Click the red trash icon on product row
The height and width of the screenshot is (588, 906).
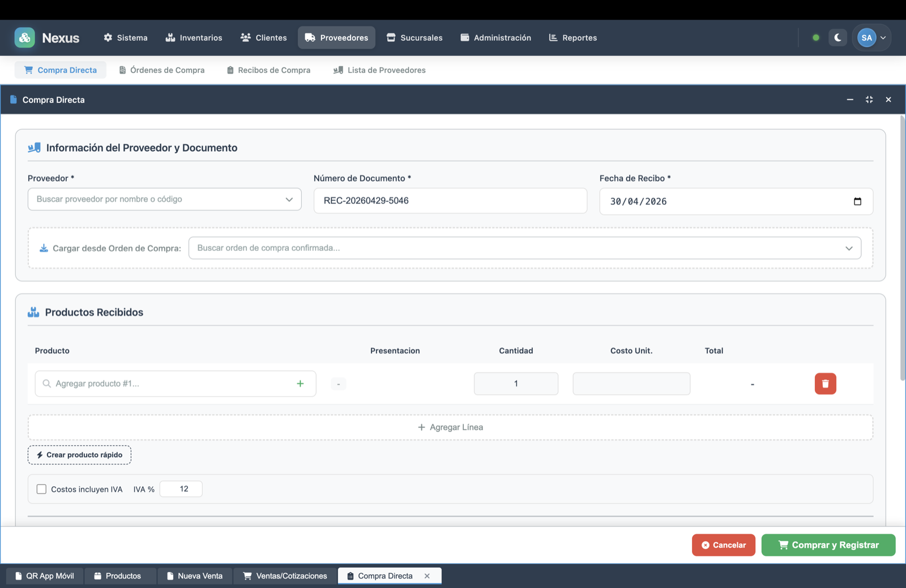(825, 383)
